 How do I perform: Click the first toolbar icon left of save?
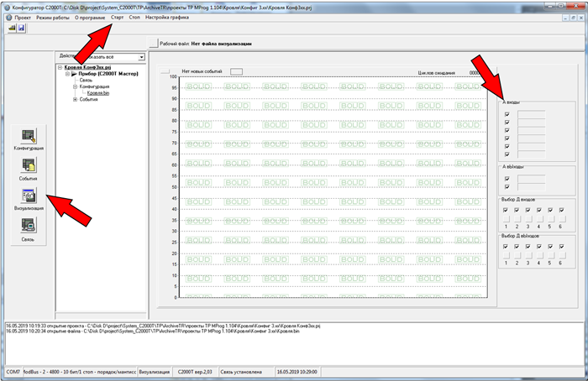pos(11,28)
